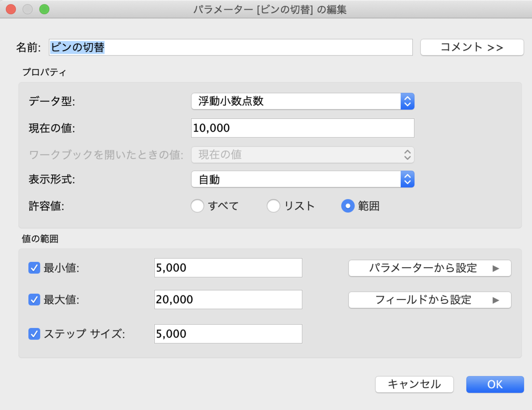The height and width of the screenshot is (410, 532).
Task: Click the grey minimize window button
Action: [x=27, y=9]
